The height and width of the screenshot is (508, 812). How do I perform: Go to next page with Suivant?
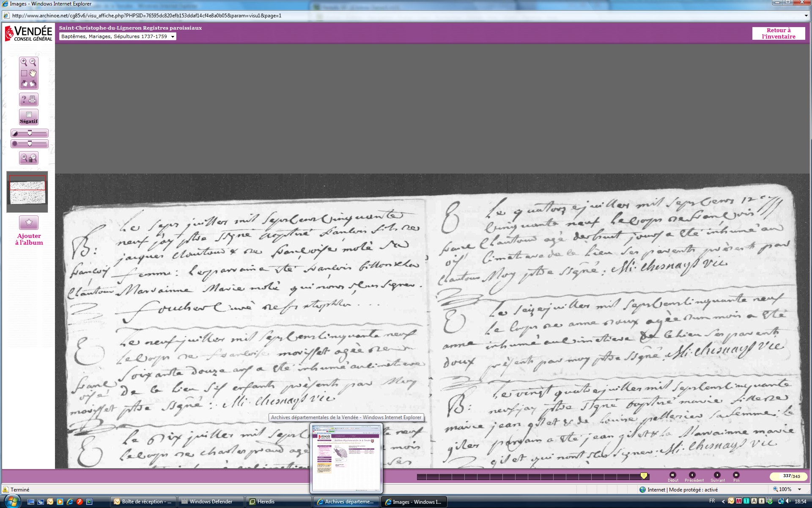[717, 475]
